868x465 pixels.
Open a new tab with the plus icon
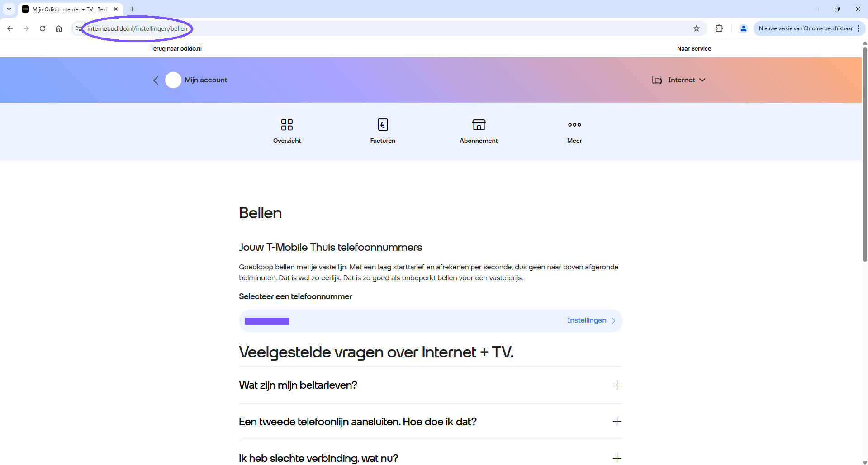[132, 9]
